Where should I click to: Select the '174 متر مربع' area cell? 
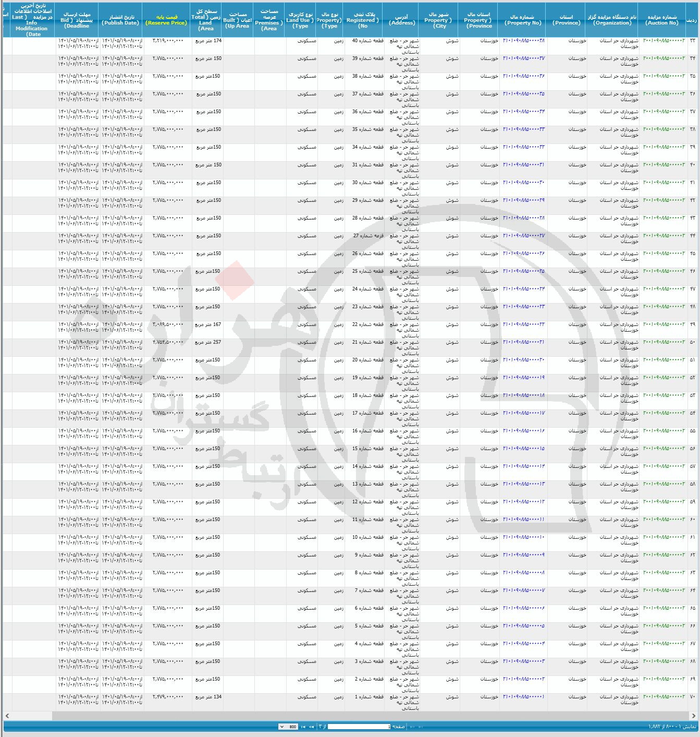tap(207, 46)
